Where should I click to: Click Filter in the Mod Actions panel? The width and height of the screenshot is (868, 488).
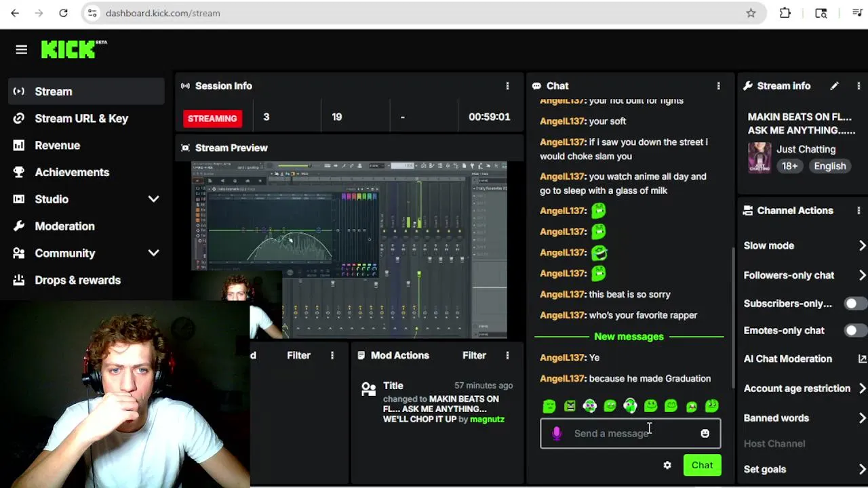pyautogui.click(x=474, y=355)
